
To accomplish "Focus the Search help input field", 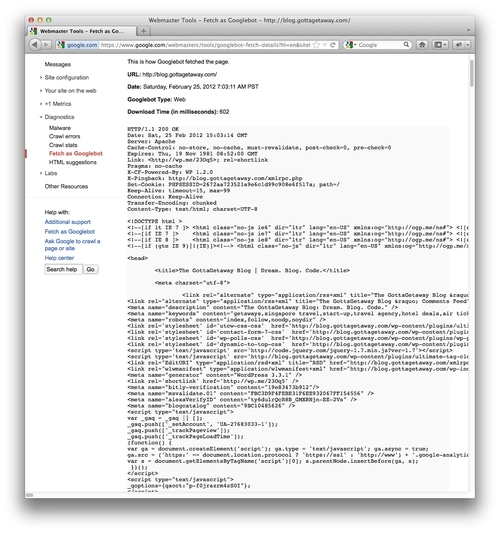I will (63, 269).
